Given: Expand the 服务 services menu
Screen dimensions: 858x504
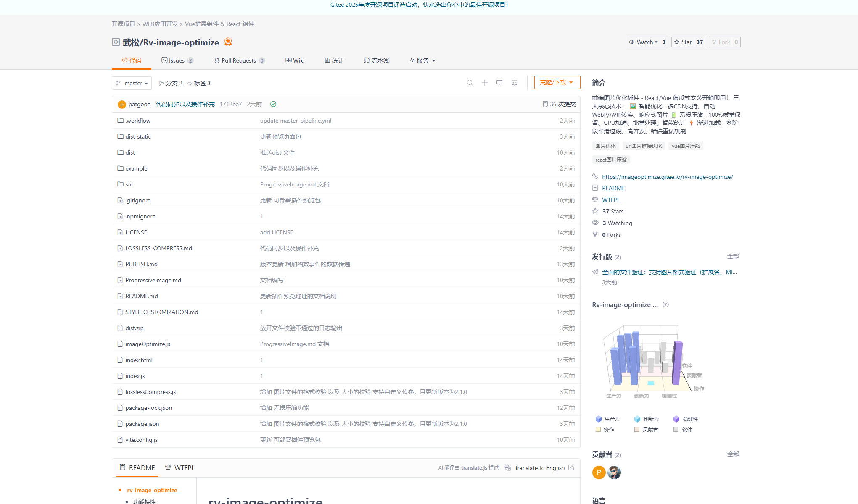Looking at the screenshot, I should click(422, 60).
